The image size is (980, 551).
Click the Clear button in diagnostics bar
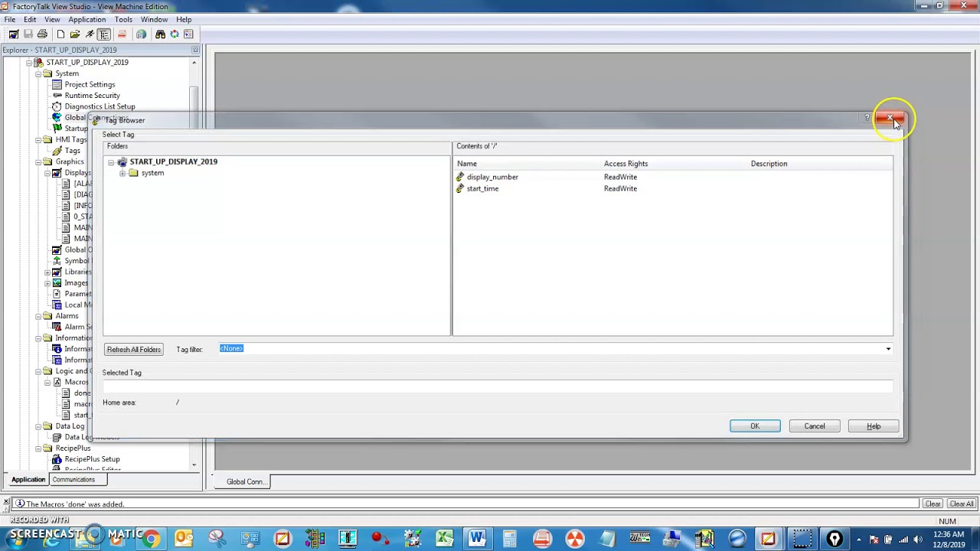coord(933,504)
